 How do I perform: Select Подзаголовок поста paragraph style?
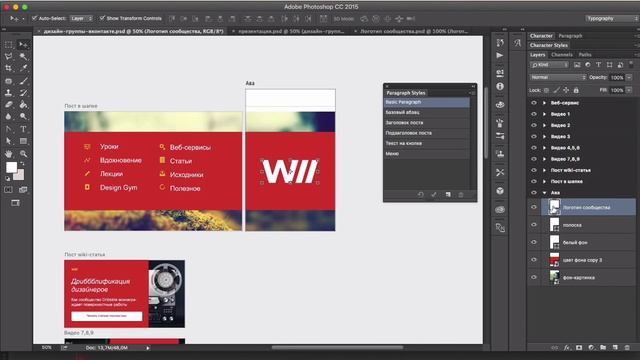coord(427,133)
